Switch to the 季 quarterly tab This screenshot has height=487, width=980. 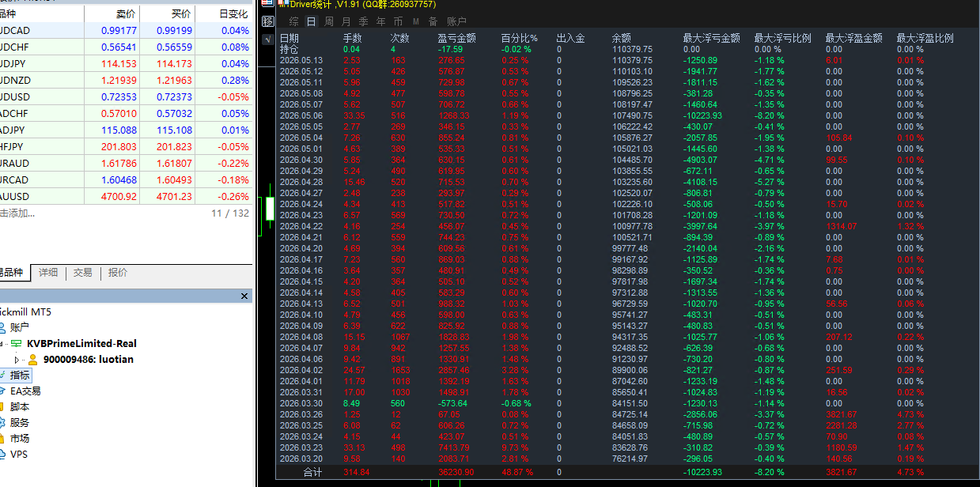[363, 21]
